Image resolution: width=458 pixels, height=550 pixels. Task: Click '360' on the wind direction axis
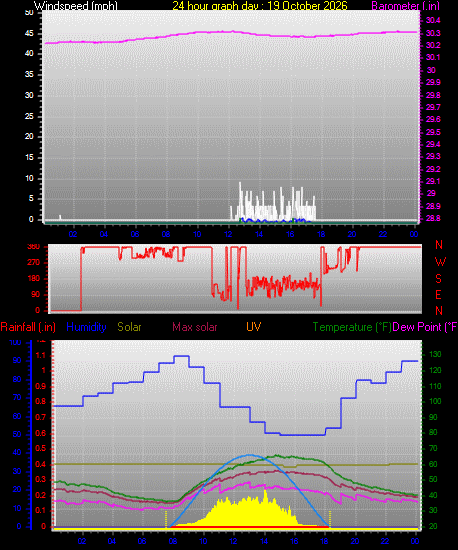click(x=33, y=247)
